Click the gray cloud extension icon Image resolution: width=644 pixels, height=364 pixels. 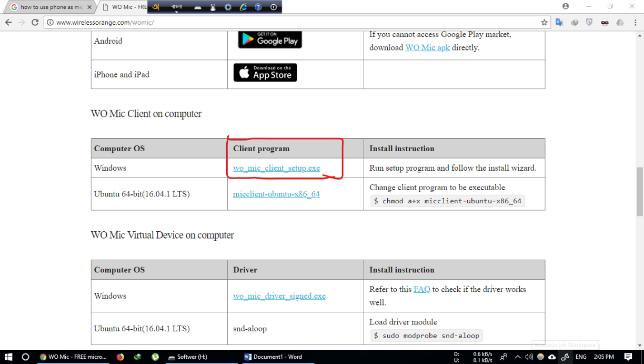coord(620,23)
